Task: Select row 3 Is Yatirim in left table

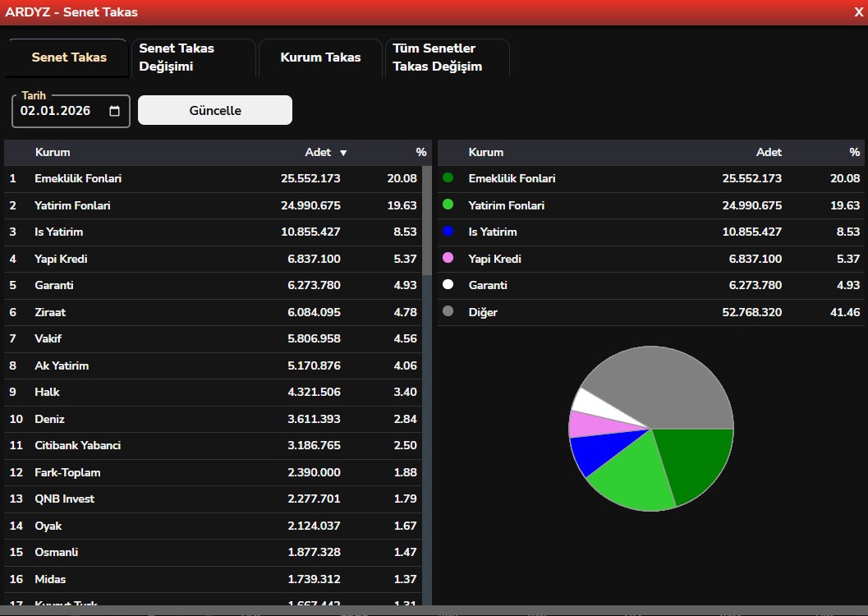Action: pos(214,232)
